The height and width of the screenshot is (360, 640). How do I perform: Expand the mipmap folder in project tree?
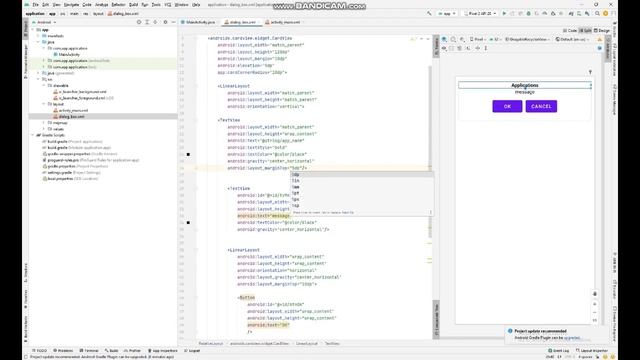(44, 123)
